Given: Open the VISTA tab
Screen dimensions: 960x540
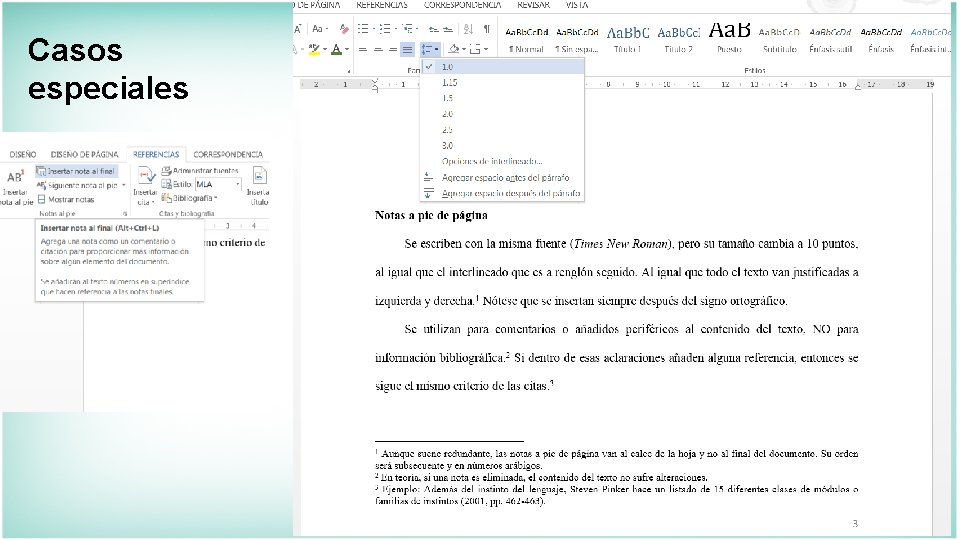Looking at the screenshot, I should click(577, 5).
